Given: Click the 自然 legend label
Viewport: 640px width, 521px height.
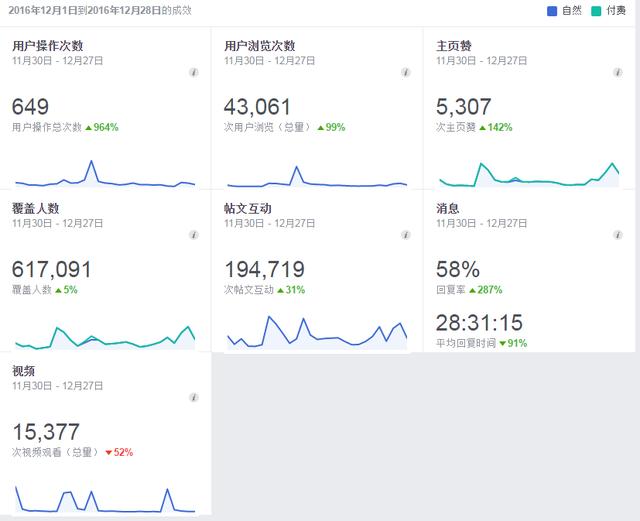Looking at the screenshot, I should (571, 11).
